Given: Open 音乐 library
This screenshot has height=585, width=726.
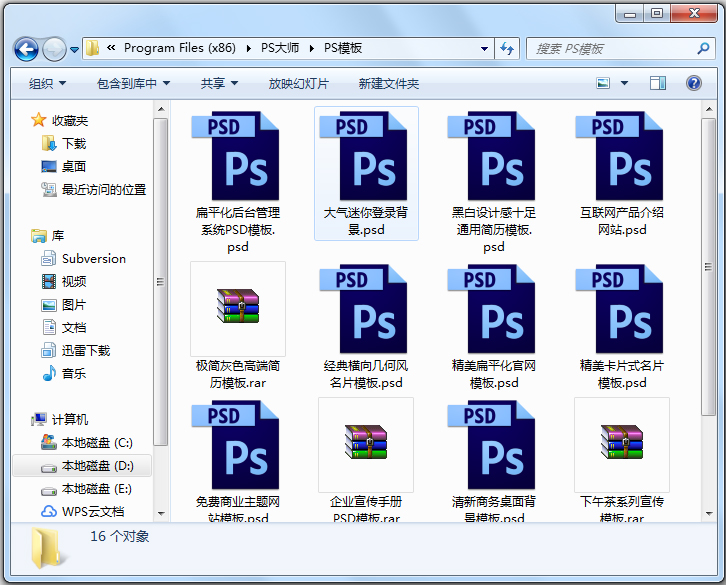Looking at the screenshot, I should tap(64, 373).
